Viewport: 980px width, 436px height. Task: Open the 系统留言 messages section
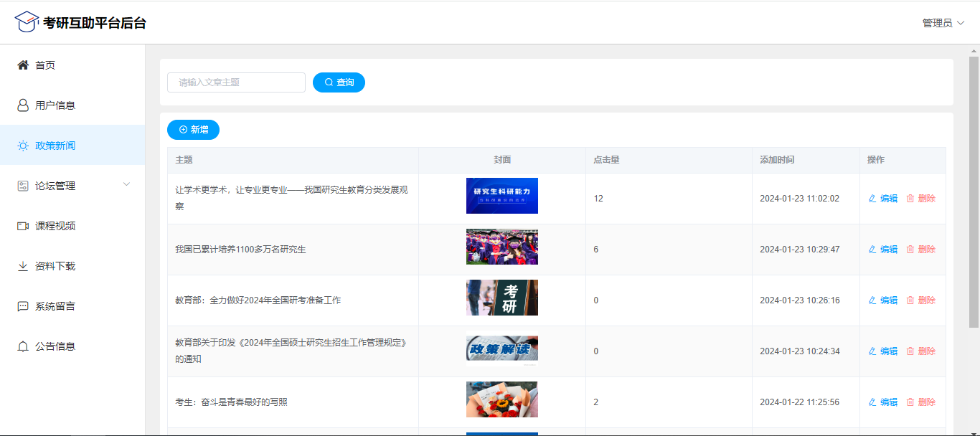coord(55,306)
